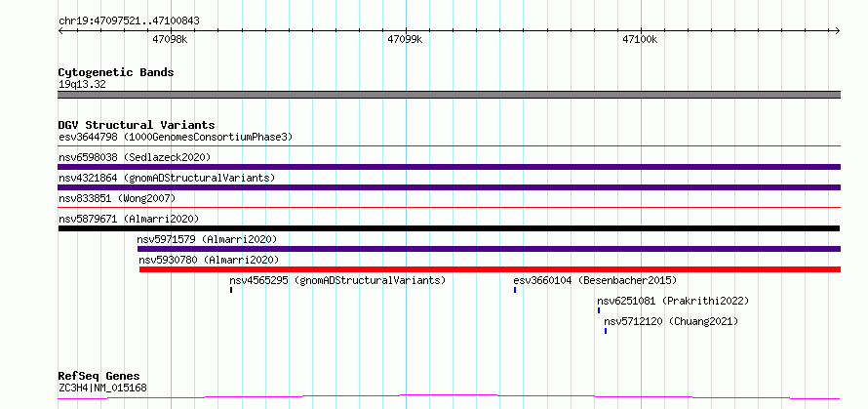This screenshot has height=409, width=868.
Task: Click the small blue nsv5712120 marker
Action: pyautogui.click(x=606, y=331)
